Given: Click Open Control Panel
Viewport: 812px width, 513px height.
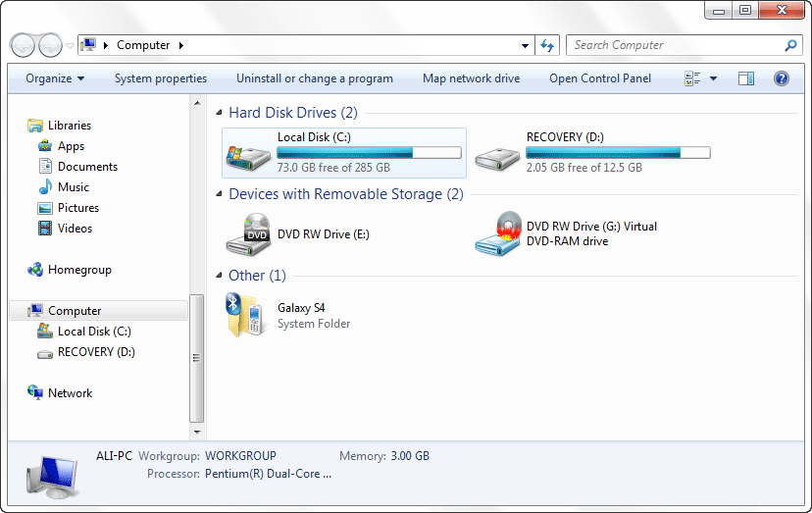Looking at the screenshot, I should click(600, 78).
